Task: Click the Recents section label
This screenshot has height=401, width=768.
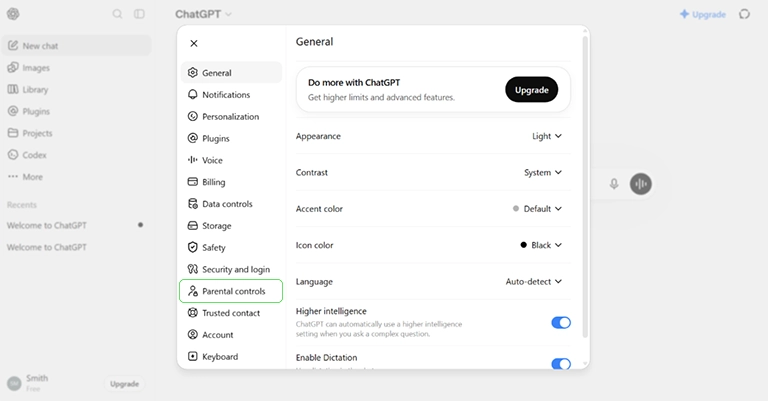Action: click(22, 205)
